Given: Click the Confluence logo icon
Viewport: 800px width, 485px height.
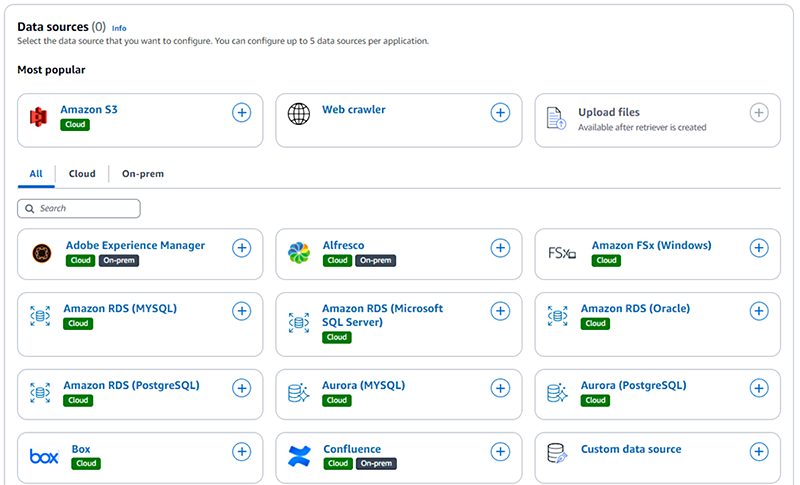Looking at the screenshot, I should 299,456.
